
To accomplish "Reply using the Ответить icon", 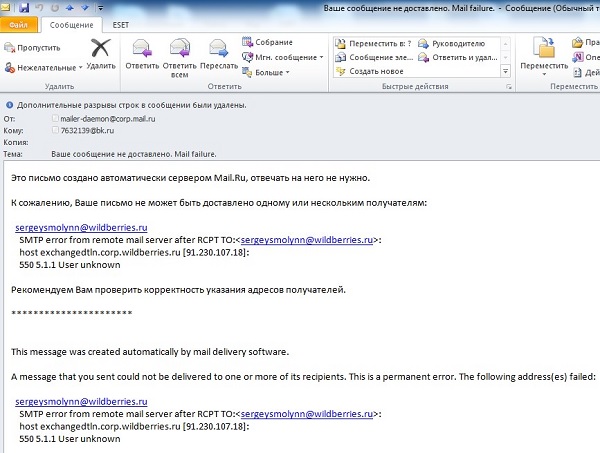I will (142, 54).
